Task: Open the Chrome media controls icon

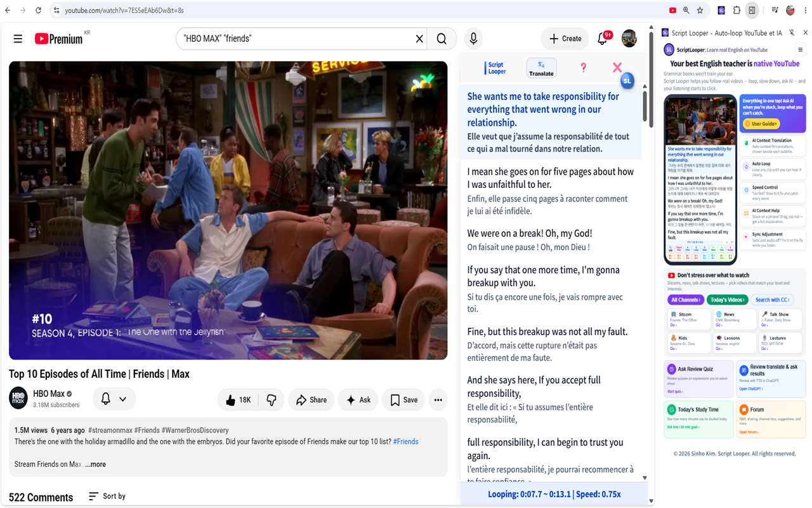Action: (775, 10)
